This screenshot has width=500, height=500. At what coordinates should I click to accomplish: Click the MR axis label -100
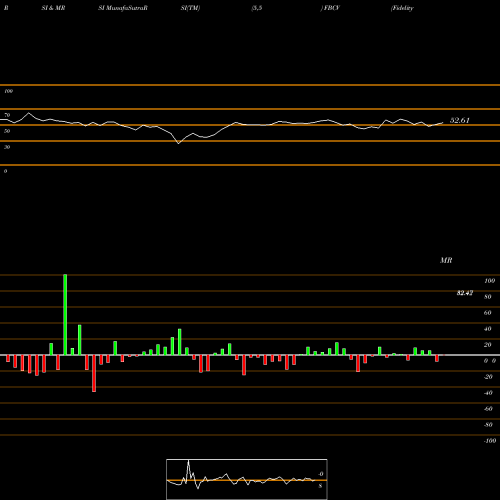(x=490, y=441)
